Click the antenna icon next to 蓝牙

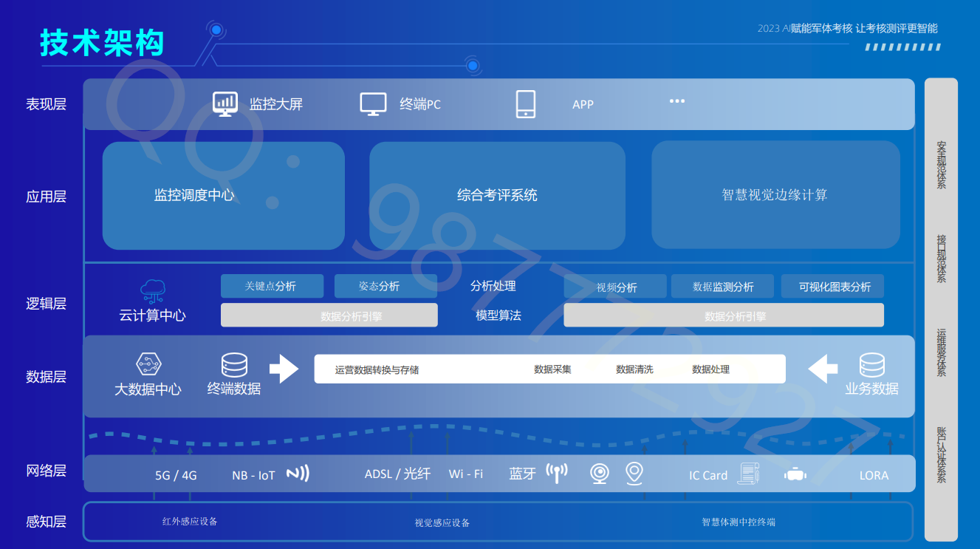557,473
